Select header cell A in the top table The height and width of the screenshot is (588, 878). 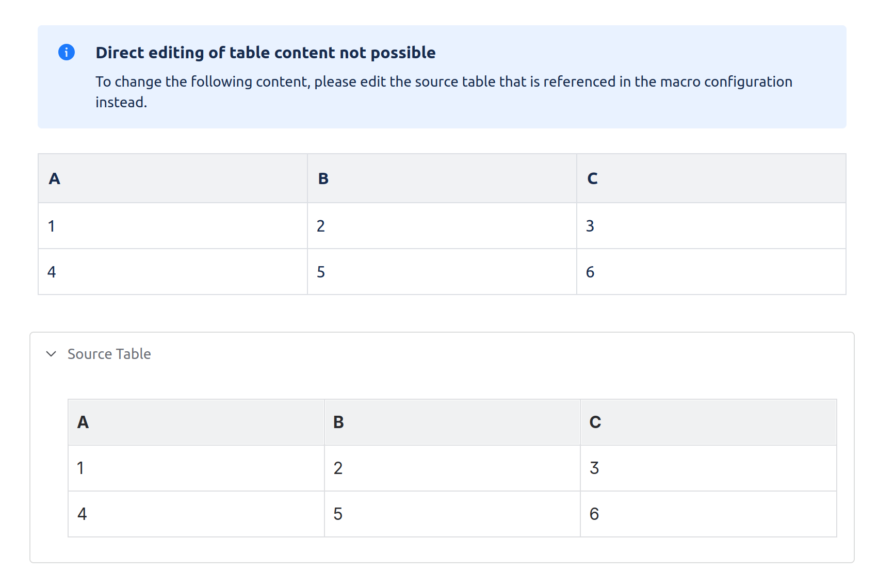172,178
